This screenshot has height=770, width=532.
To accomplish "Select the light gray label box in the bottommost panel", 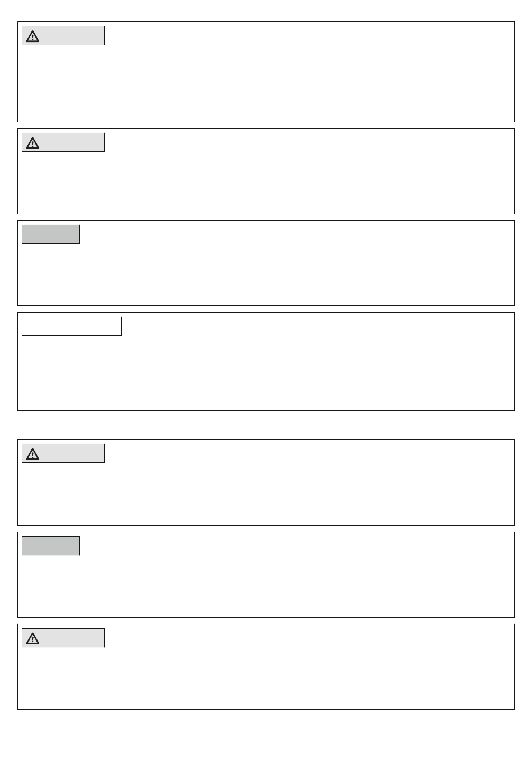I will (x=63, y=638).
